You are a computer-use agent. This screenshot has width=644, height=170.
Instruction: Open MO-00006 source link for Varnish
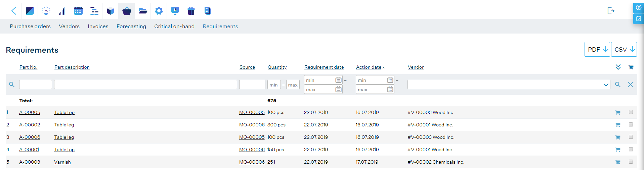[252, 162]
